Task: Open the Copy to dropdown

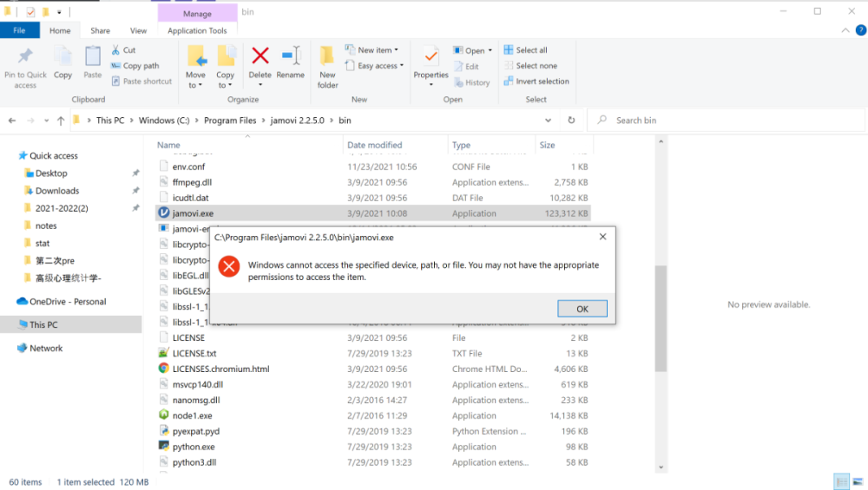Action: pyautogui.click(x=226, y=80)
